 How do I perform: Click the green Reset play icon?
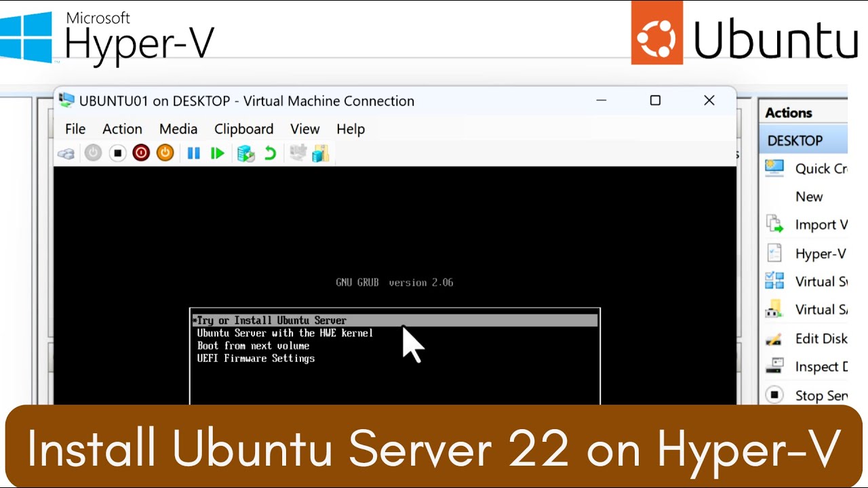(x=217, y=153)
